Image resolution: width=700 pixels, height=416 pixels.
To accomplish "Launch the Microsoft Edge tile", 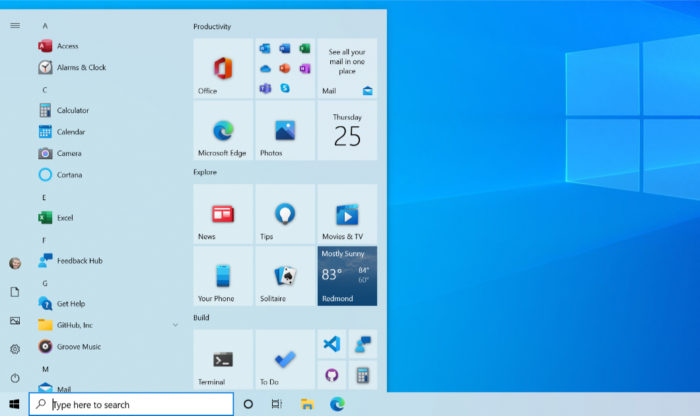I will coord(223,130).
